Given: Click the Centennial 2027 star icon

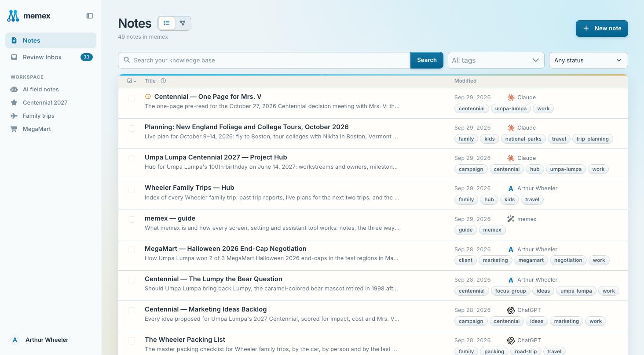Looking at the screenshot, I should pos(14,102).
